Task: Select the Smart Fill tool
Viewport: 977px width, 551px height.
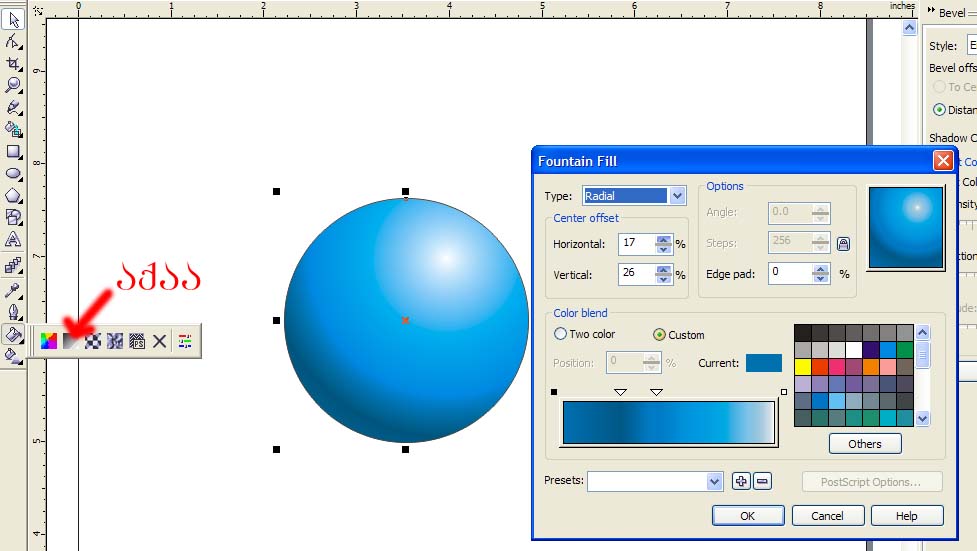Action: point(13,129)
